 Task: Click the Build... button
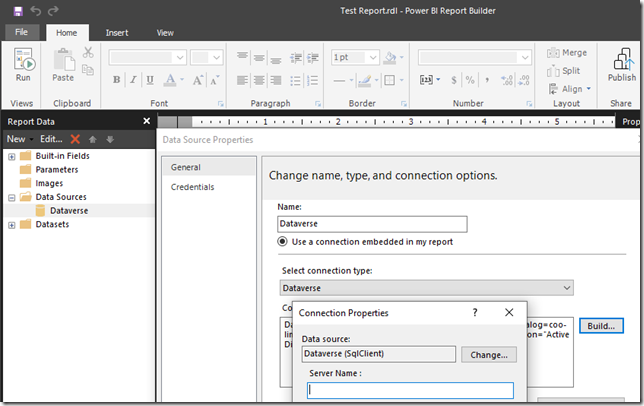[601, 326]
